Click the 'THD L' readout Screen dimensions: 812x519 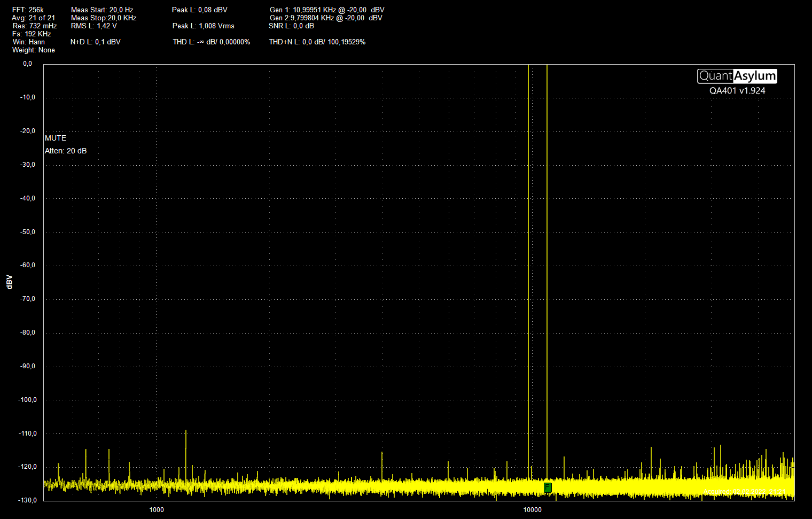coord(212,42)
